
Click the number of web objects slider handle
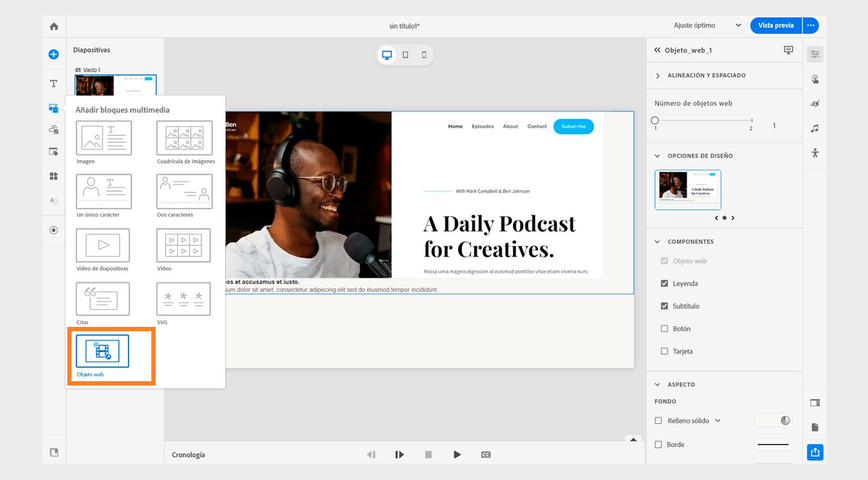pos(655,121)
